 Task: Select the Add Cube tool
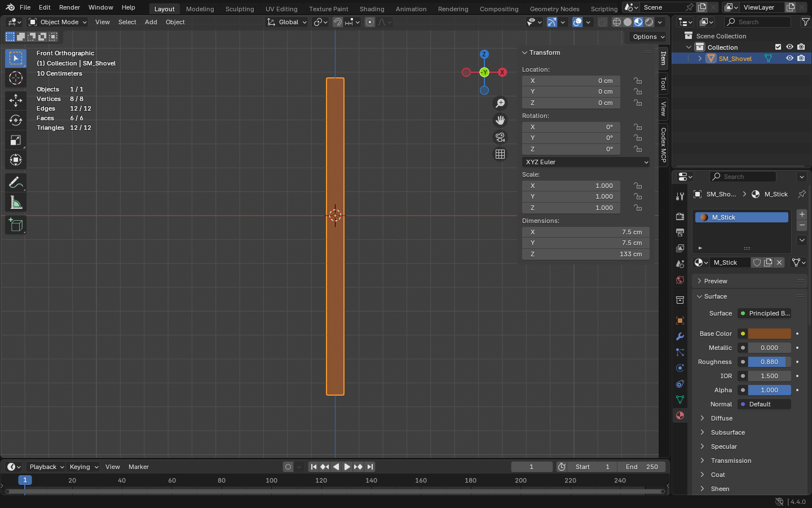pos(16,225)
